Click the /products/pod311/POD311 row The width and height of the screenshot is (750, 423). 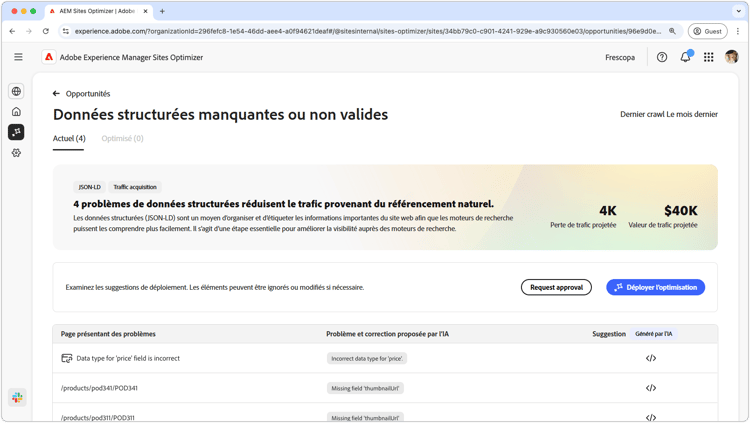[385, 413]
